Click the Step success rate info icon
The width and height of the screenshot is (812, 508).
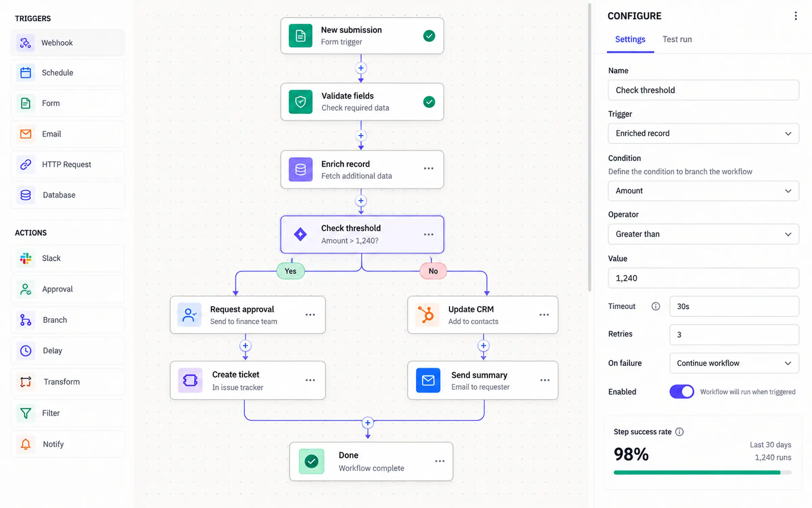point(679,432)
